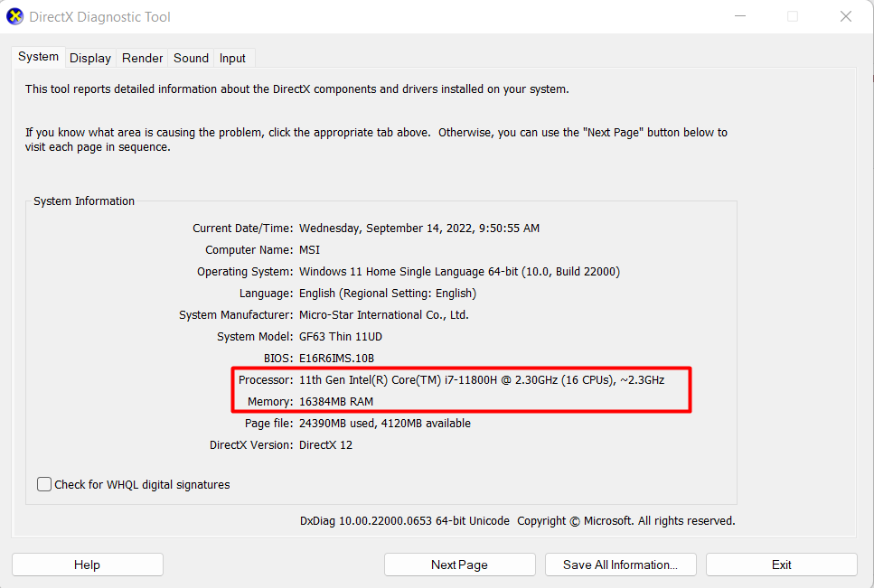Exit the DirectX Diagnostic Tool
874x588 pixels.
(x=782, y=565)
